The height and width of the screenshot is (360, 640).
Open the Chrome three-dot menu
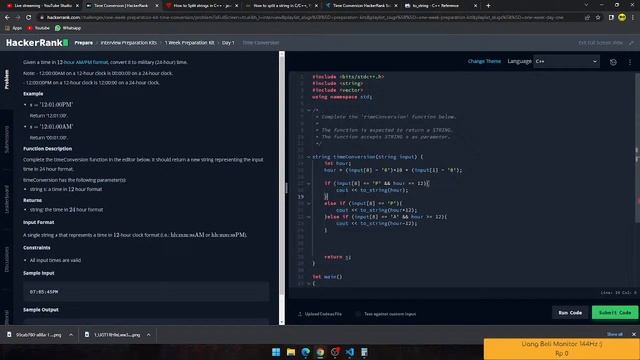click(633, 18)
